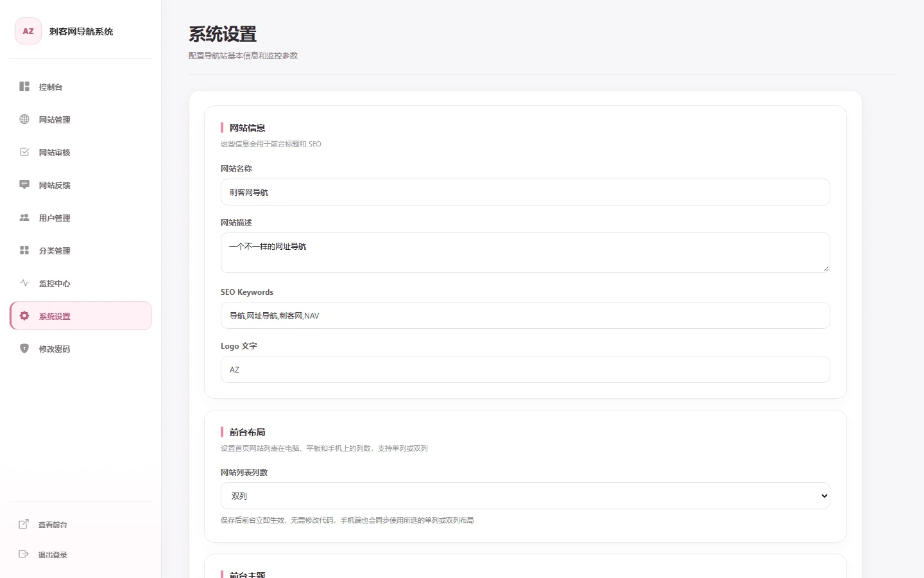Viewport: 924px width, 578px height.
Task: Click the 修改密码 shield icon
Action: tap(24, 349)
